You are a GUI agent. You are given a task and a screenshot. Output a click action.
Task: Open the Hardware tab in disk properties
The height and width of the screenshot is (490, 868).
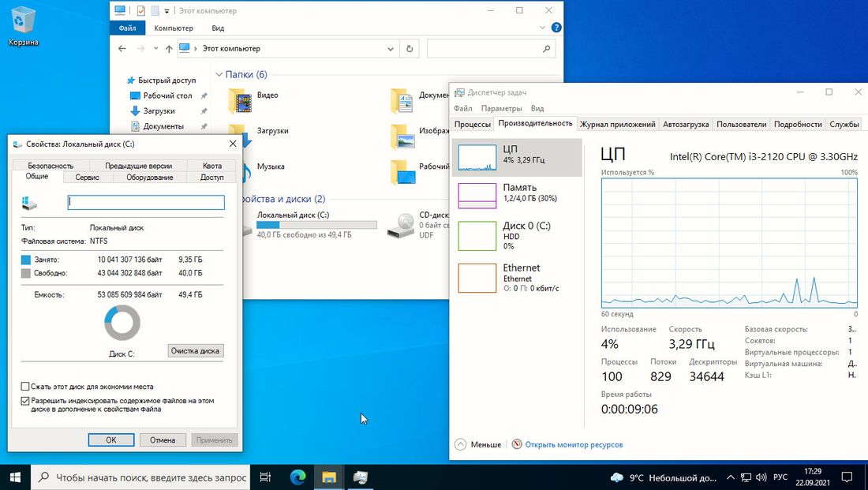(149, 178)
